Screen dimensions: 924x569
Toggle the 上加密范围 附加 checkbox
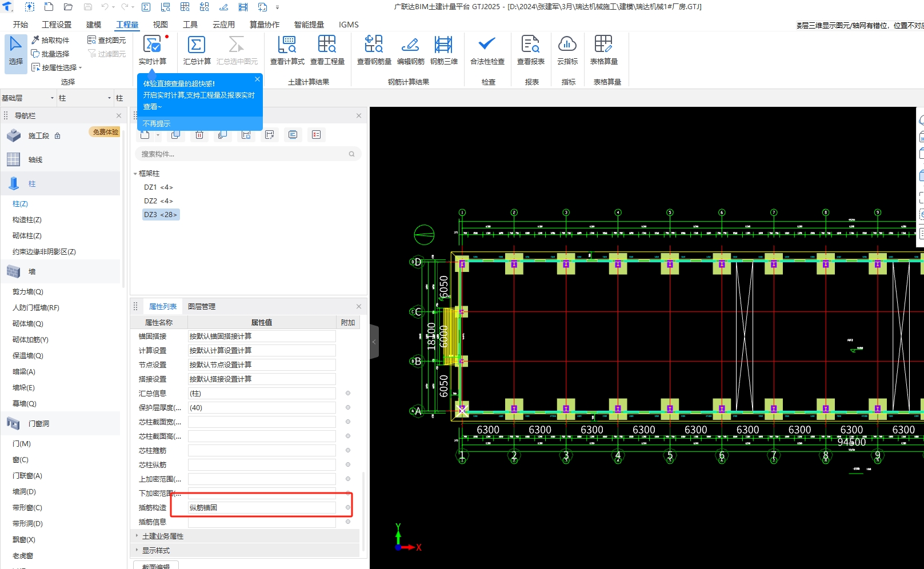[x=348, y=479]
